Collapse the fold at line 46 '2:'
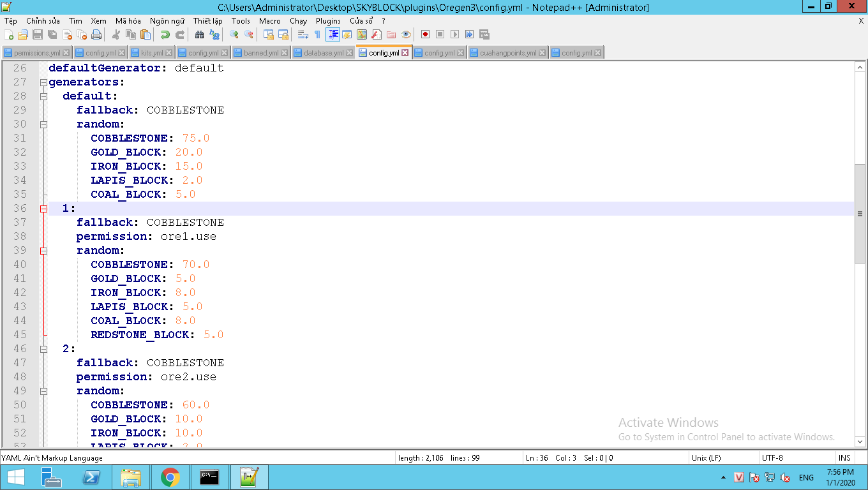This screenshot has height=490, width=868. coord(43,349)
